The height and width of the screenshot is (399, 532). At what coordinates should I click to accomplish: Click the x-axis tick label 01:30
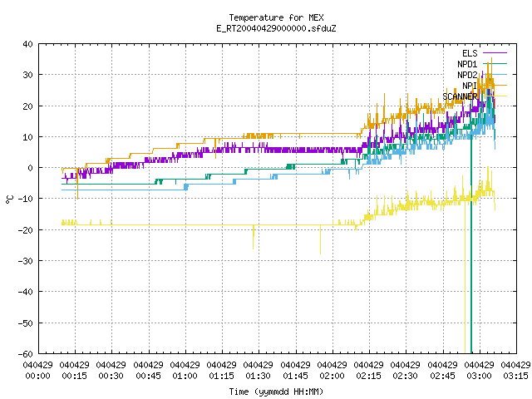(x=259, y=376)
